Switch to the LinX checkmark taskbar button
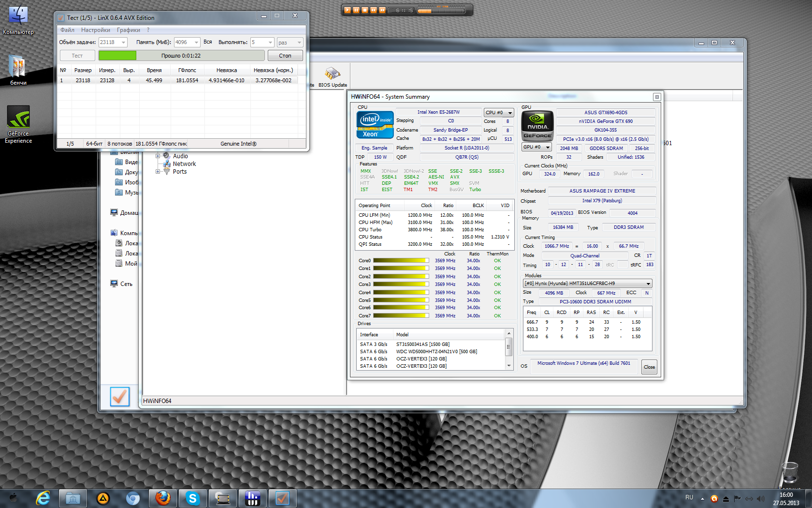 pyautogui.click(x=283, y=498)
